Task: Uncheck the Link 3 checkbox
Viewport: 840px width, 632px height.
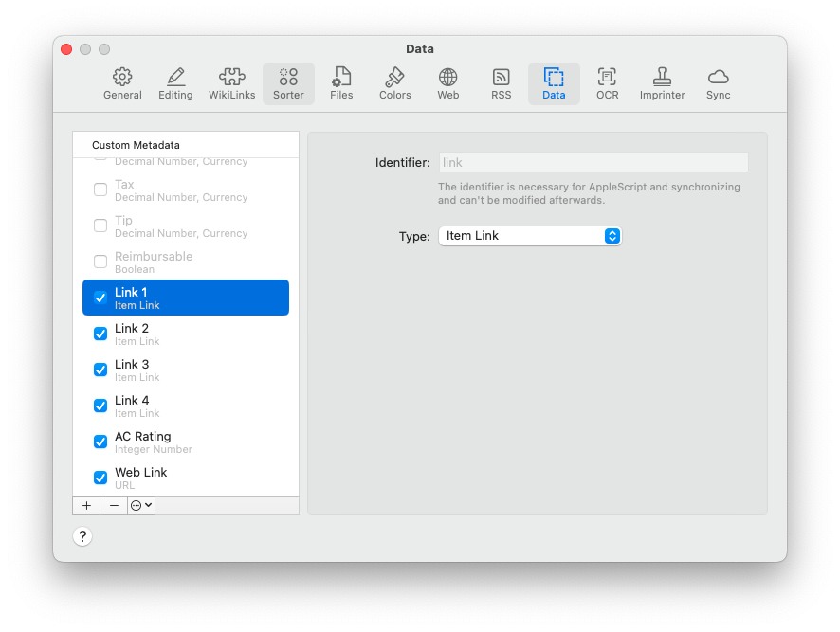Action: [x=100, y=370]
